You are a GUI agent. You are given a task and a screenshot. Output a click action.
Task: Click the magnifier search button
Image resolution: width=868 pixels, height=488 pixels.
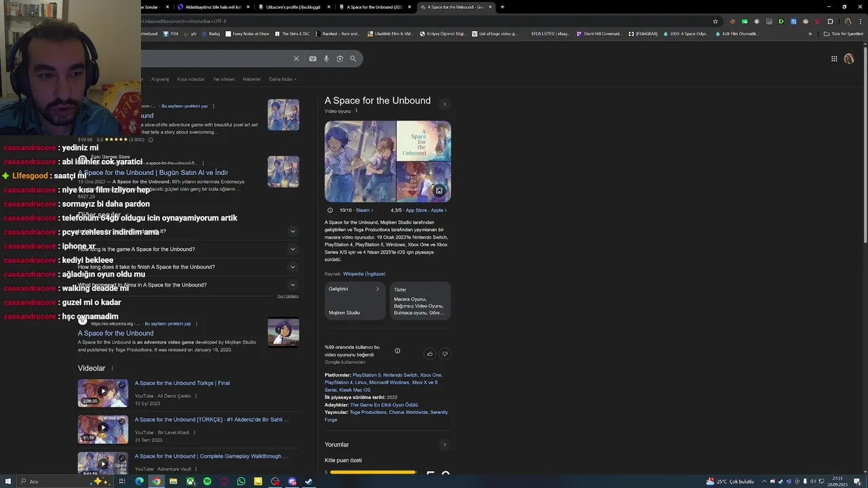coord(353,59)
